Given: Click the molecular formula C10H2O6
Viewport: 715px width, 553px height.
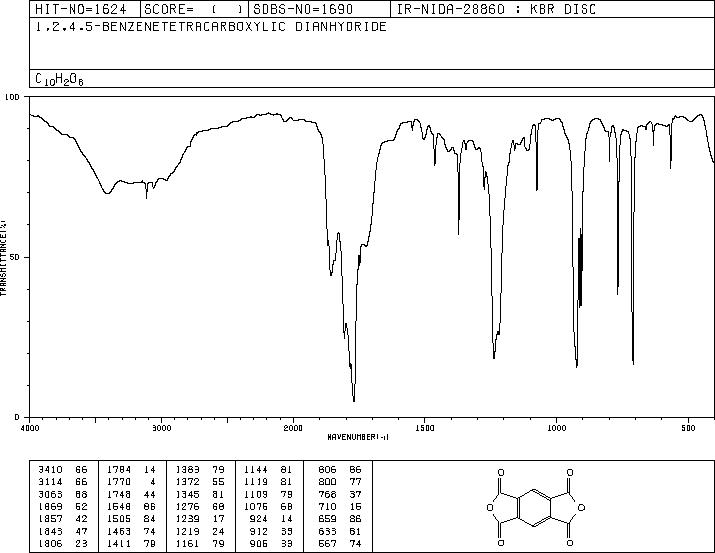Looking at the screenshot, I should (x=59, y=79).
